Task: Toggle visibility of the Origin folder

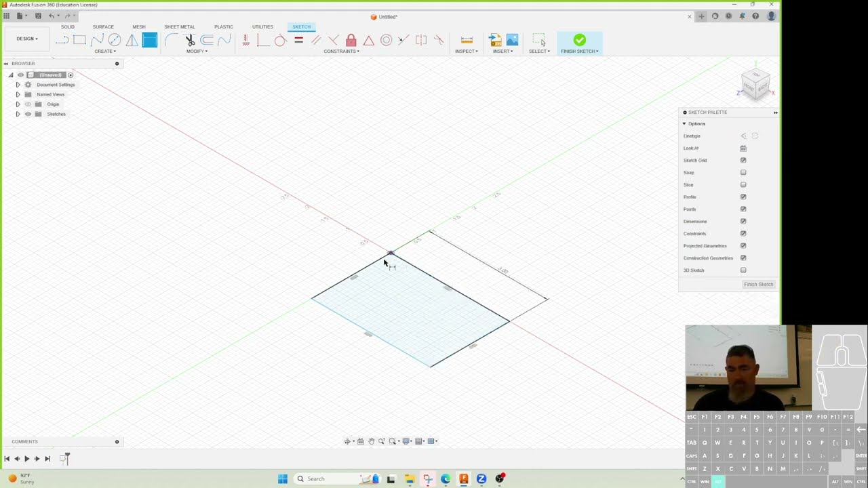Action: click(x=28, y=104)
